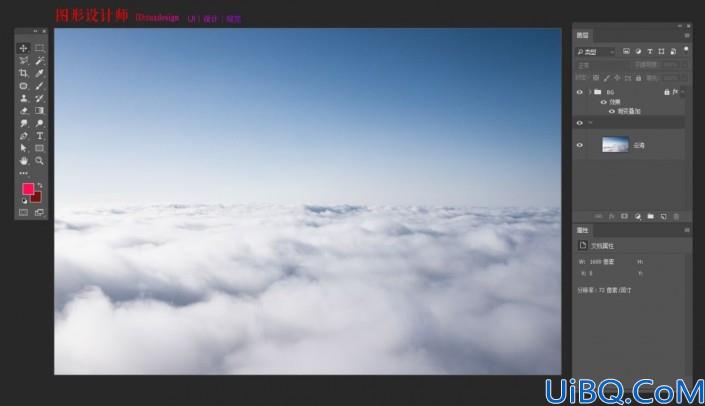Expand the BG group folder

(590, 92)
